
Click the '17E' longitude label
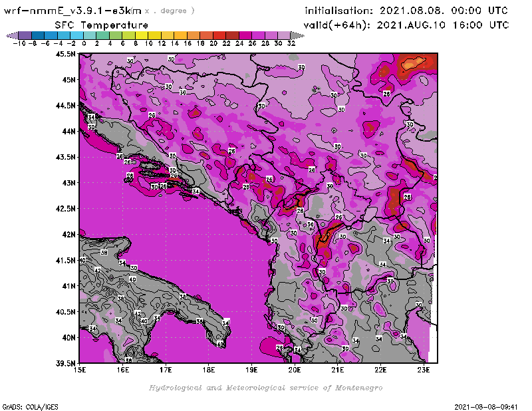coord(166,370)
